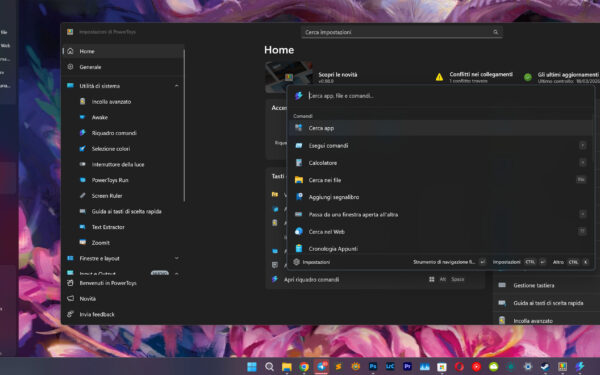Open Generale settings in sidebar

pyautogui.click(x=123, y=67)
